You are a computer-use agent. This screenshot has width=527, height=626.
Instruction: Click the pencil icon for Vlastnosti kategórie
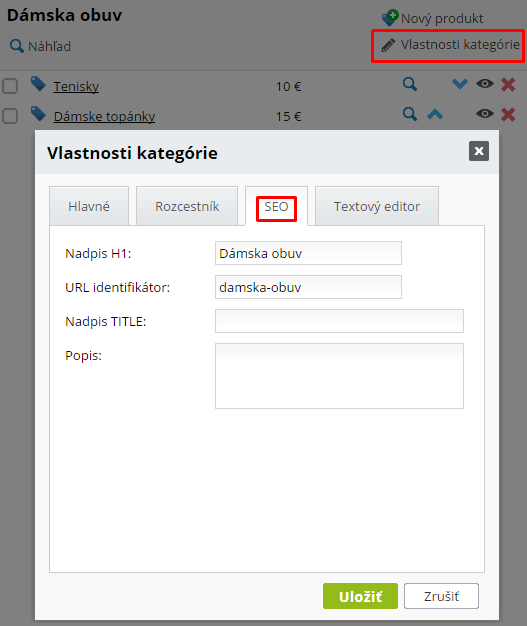click(x=388, y=45)
